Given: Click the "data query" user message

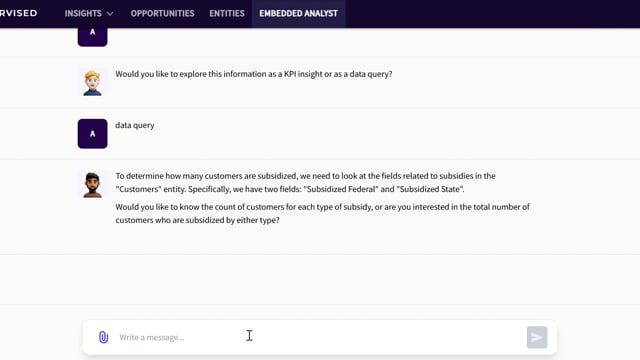Looking at the screenshot, I should tap(135, 125).
